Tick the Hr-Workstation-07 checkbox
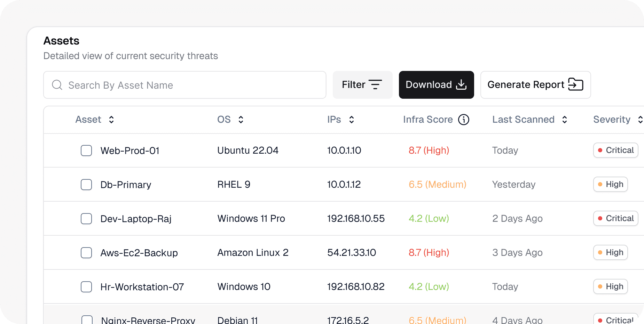Screen dimensions: 644x324 [x=86, y=287]
